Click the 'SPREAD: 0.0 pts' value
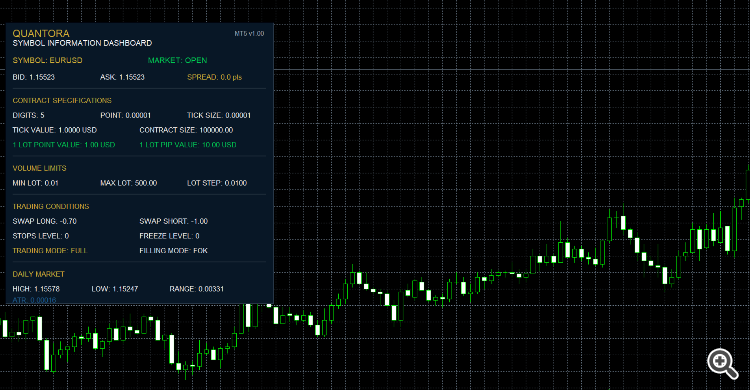Screen dimensions: 750x390 [x=214, y=77]
